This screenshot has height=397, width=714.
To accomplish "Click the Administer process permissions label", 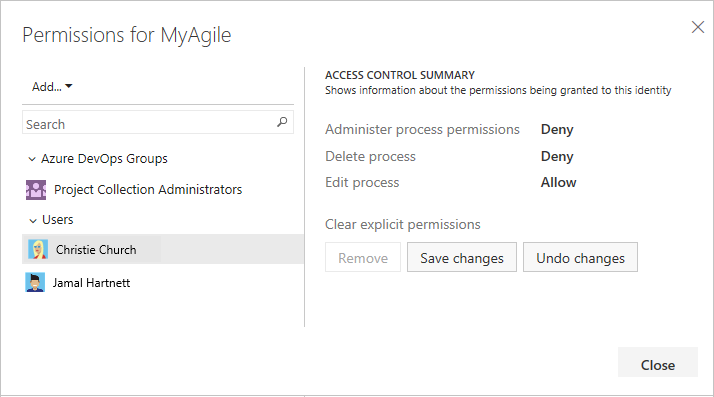I will coord(422,129).
